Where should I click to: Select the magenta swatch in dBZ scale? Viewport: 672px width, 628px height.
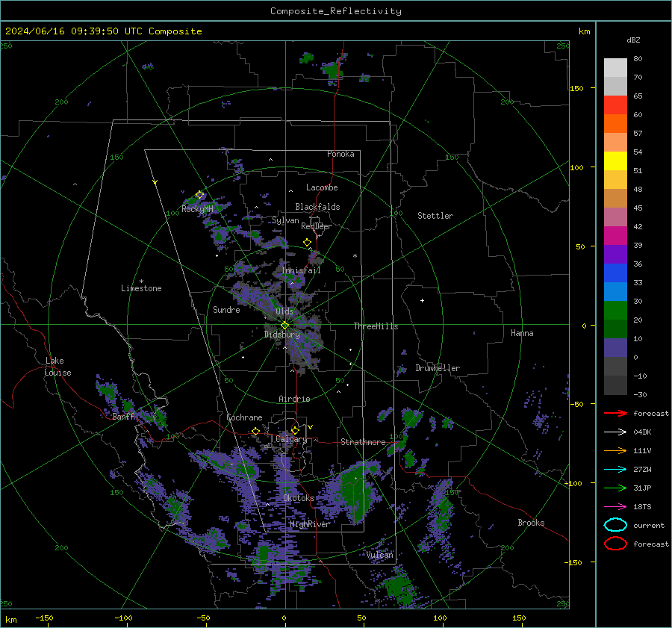click(615, 236)
